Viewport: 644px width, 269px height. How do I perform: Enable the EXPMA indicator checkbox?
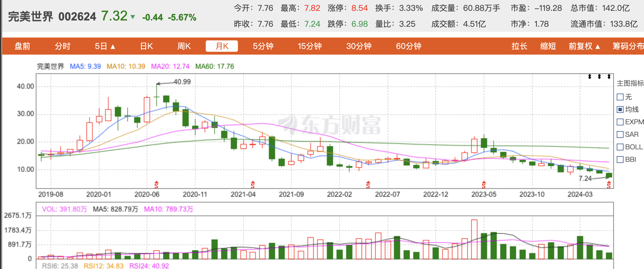click(620, 122)
